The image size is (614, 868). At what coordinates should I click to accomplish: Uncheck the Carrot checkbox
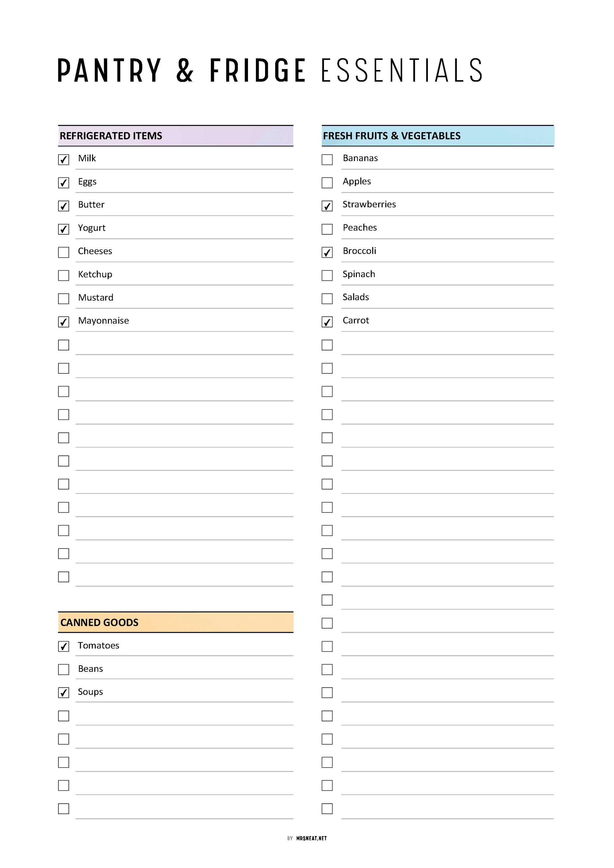pos(327,322)
